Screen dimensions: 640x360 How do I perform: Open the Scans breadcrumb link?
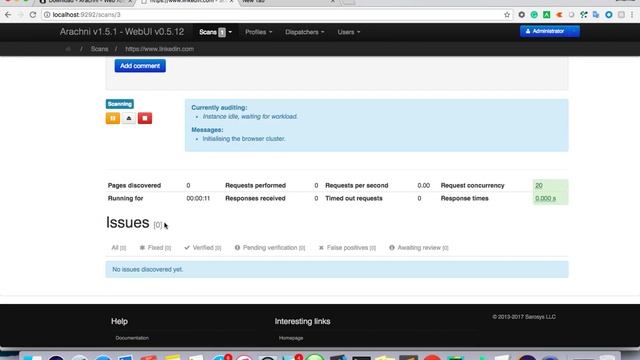pos(100,49)
